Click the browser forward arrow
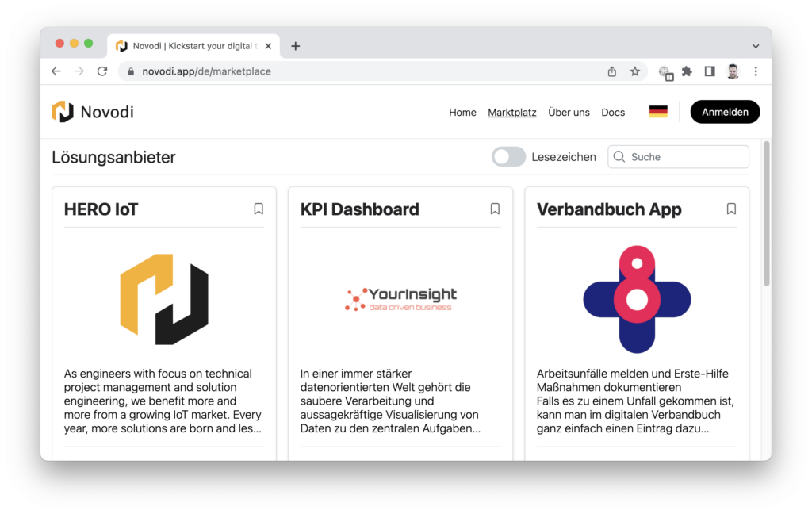This screenshot has width=812, height=514. coord(79,71)
